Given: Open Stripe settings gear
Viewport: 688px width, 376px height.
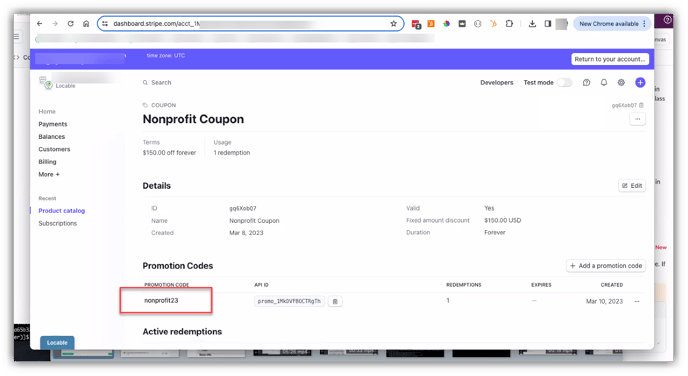Looking at the screenshot, I should (x=621, y=82).
